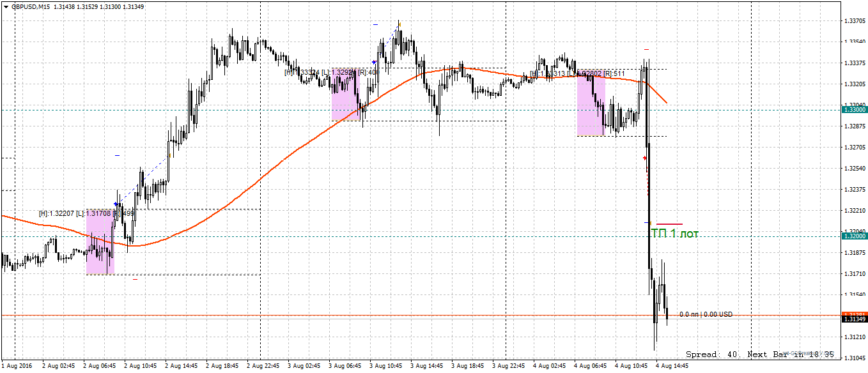Click the blue buy arrow near 2 Aug 10:45
Screen dimensions: 868x373
click(116, 204)
